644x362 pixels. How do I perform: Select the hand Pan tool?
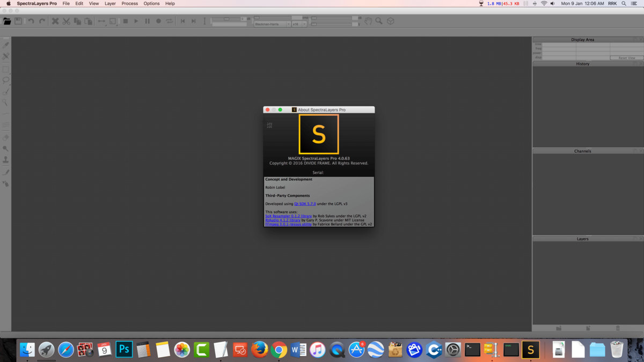368,21
